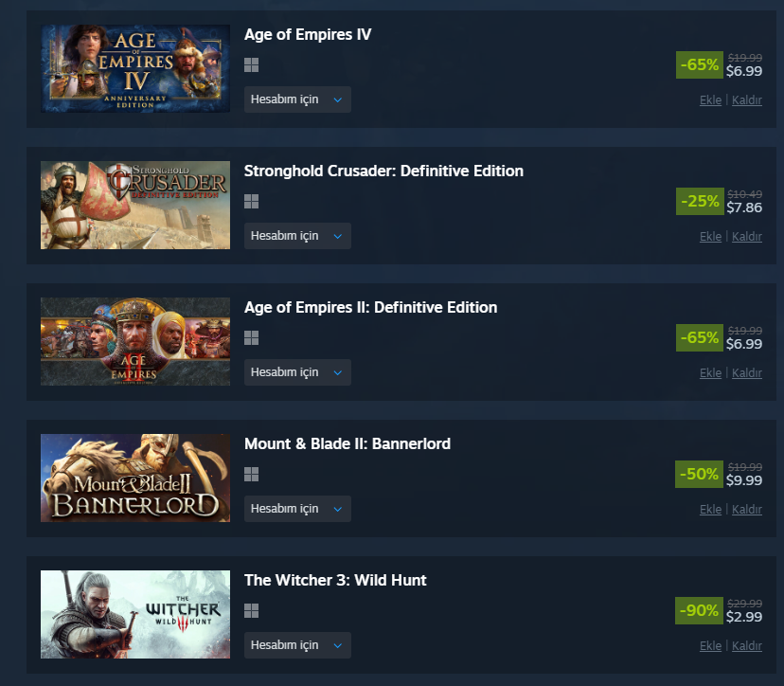Open 'Hesabım için' dropdown for Age of Empires IV
Image resolution: width=784 pixels, height=686 pixels.
point(297,99)
